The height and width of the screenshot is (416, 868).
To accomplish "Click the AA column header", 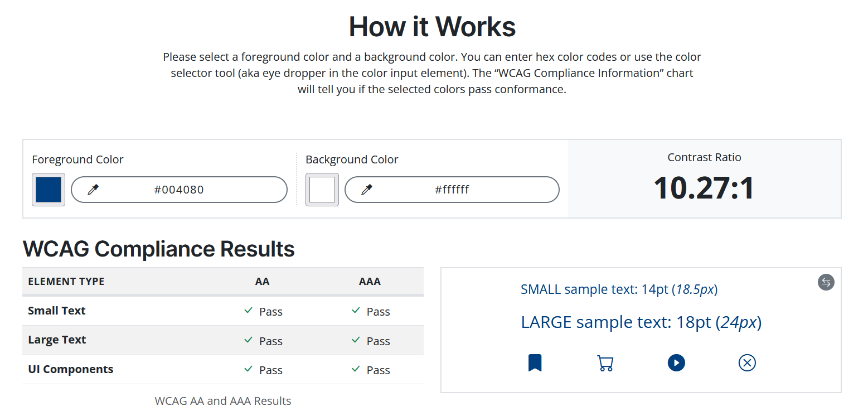I will pyautogui.click(x=262, y=282).
